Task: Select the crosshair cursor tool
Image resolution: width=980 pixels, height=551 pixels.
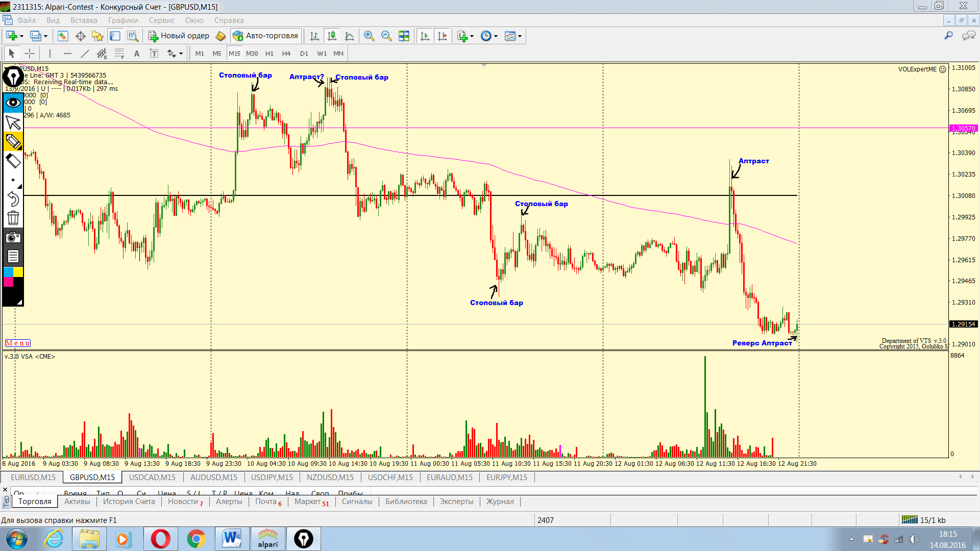Action: pyautogui.click(x=30, y=54)
